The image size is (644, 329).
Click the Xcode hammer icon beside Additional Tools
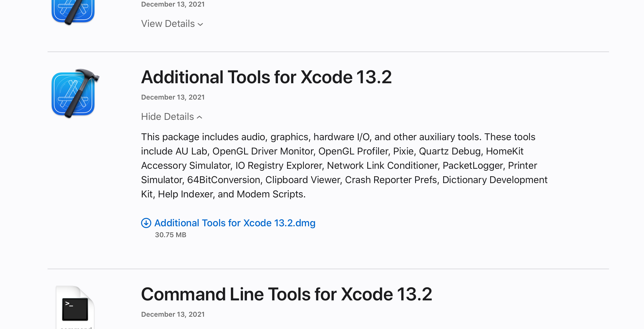(x=75, y=94)
